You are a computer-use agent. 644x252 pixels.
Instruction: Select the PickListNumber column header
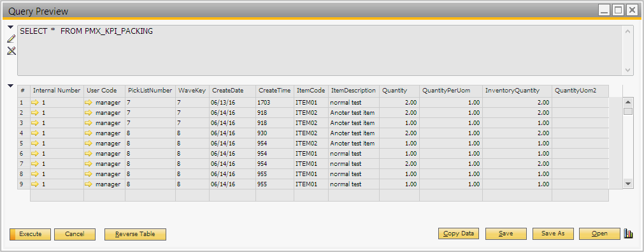click(x=150, y=91)
